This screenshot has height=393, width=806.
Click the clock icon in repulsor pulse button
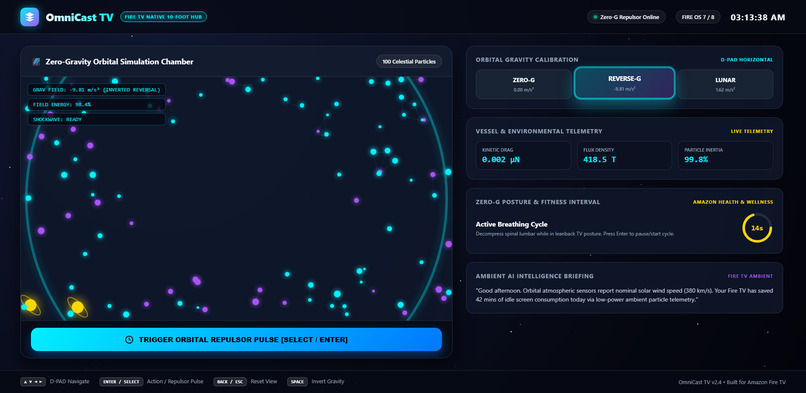[x=130, y=340]
